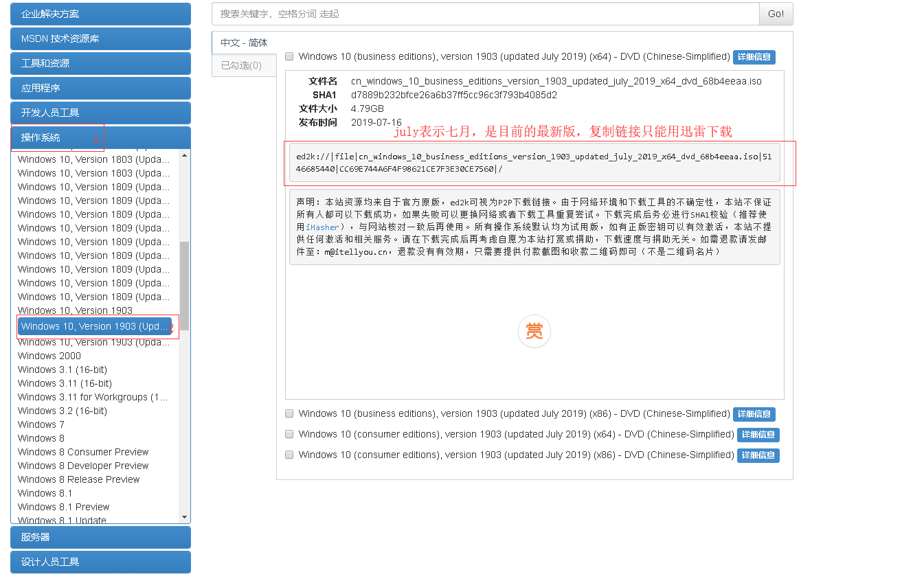The image size is (924, 581).
Task: Expand the 工具和资源 section
Action: point(100,63)
